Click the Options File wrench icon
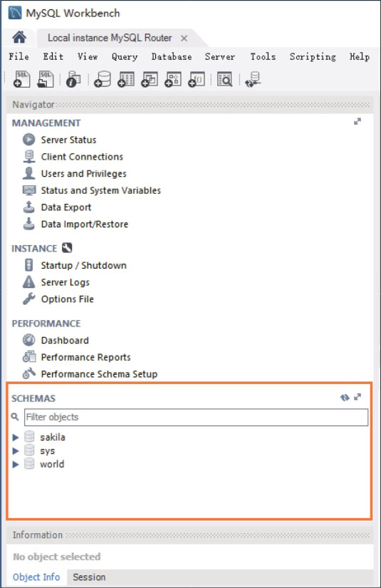The image size is (381, 588). point(29,299)
